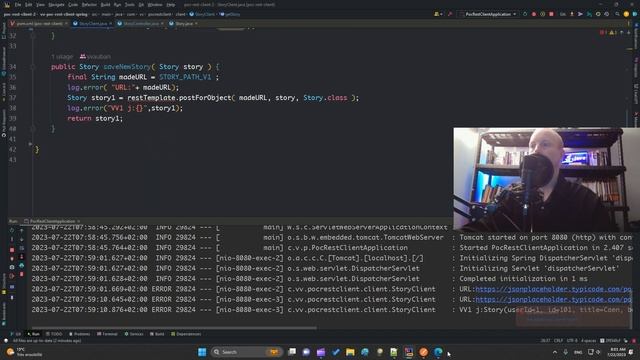Click the CRLF line separator status item
Screen dimensions: 640x360
558,341
